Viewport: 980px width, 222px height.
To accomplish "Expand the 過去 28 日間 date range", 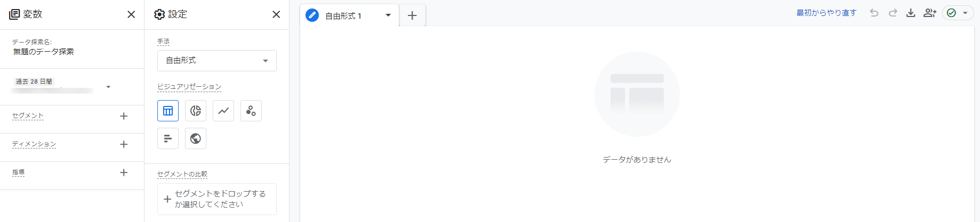I will (108, 87).
